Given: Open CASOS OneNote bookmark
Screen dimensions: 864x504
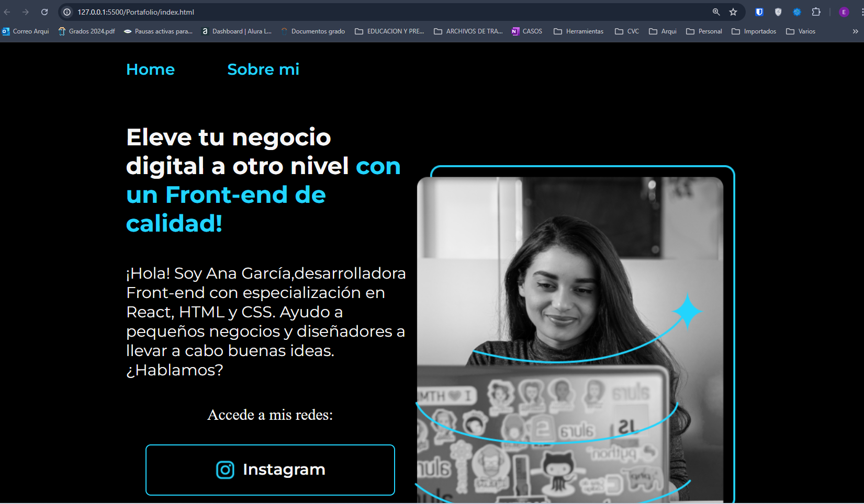Looking at the screenshot, I should 527,31.
